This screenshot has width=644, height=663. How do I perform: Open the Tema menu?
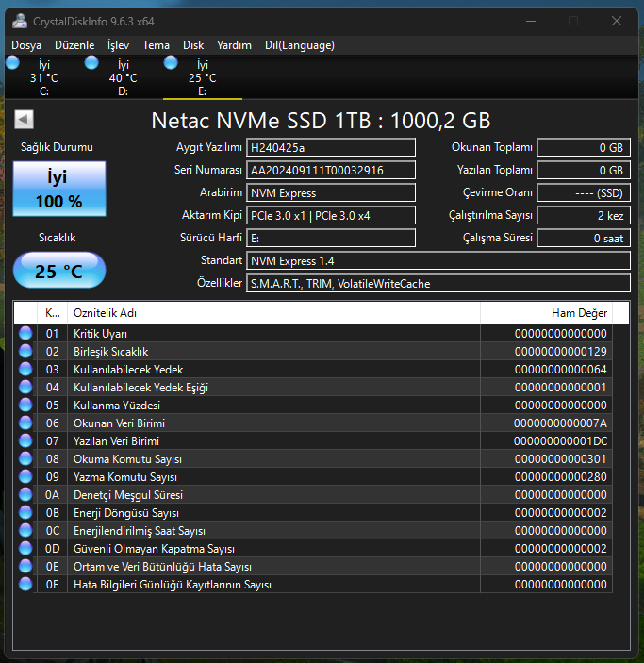156,45
